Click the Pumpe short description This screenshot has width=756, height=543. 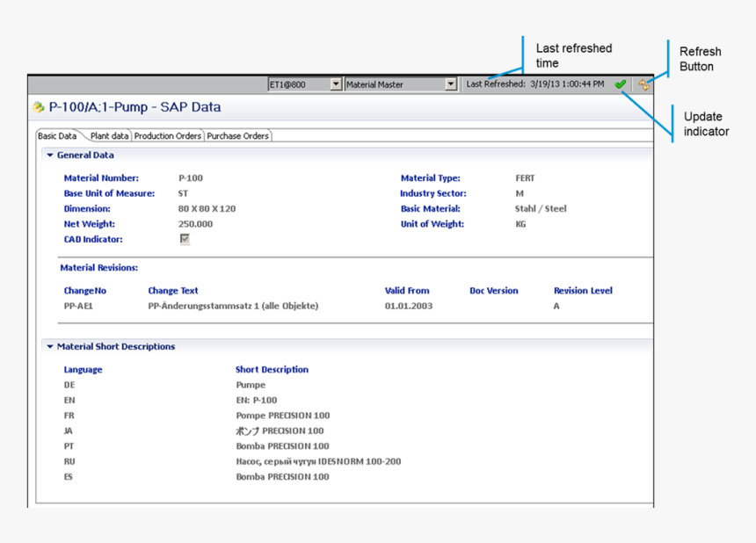click(251, 385)
